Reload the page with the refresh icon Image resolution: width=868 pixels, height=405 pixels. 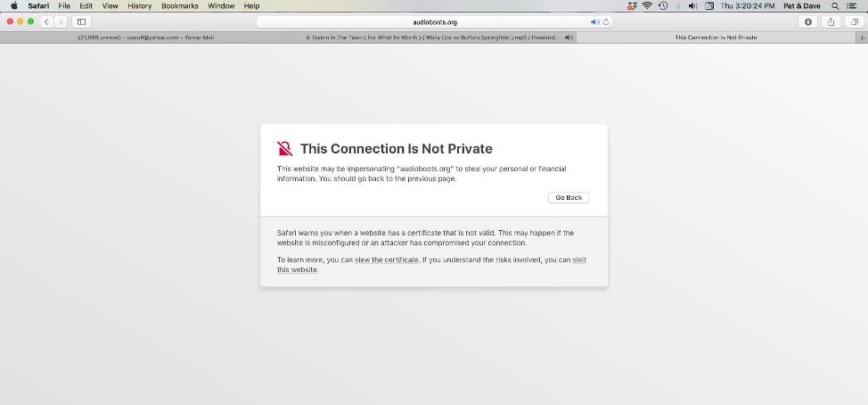pos(606,22)
